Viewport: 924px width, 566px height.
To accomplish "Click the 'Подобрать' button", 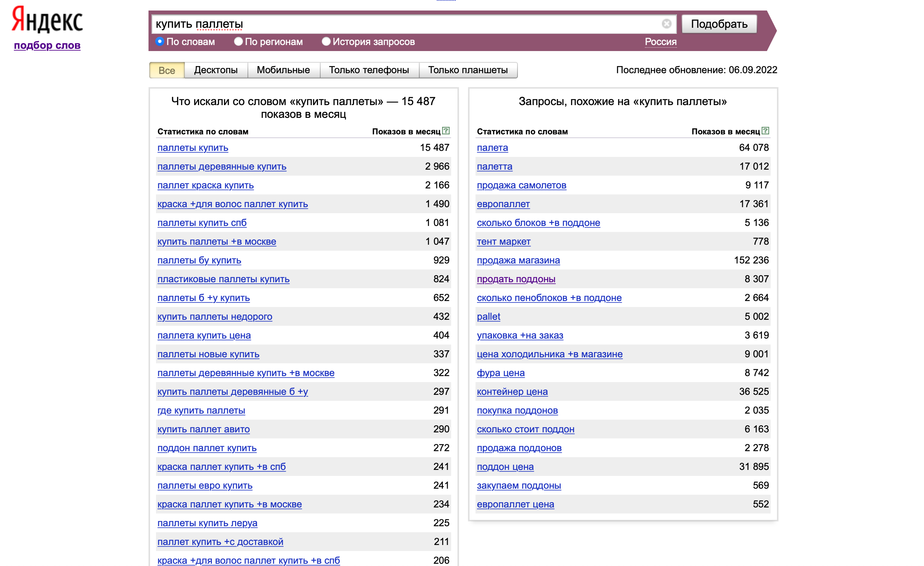I will 719,24.
